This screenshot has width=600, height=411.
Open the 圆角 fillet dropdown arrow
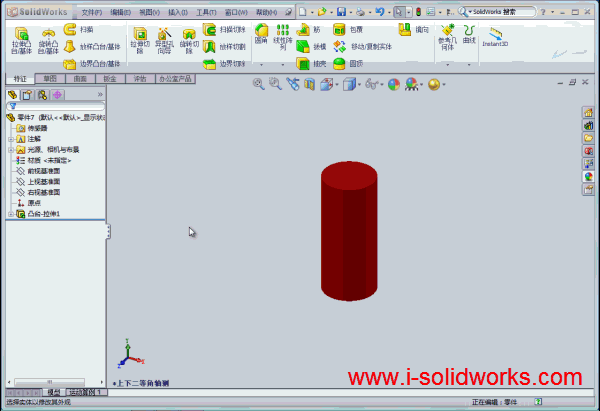pyautogui.click(x=261, y=65)
